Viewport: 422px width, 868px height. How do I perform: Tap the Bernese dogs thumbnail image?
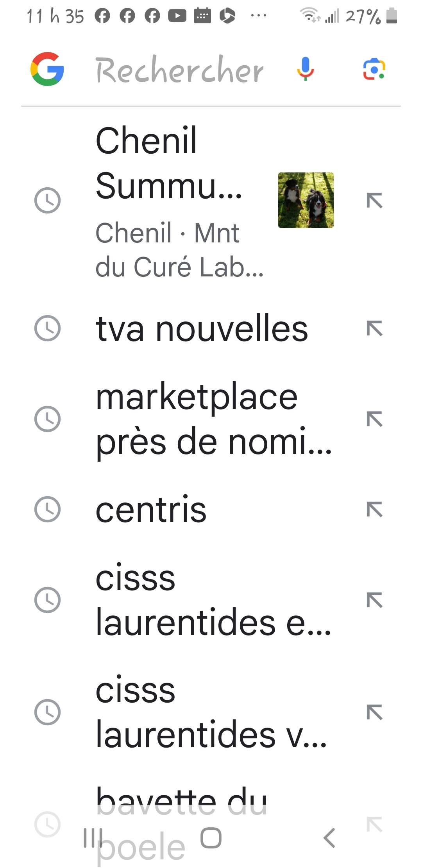coord(306,200)
